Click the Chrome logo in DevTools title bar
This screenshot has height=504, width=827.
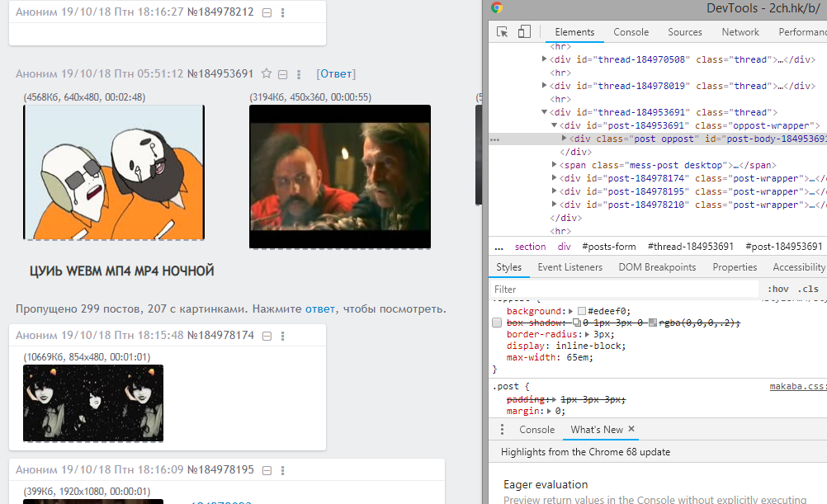(x=496, y=7)
